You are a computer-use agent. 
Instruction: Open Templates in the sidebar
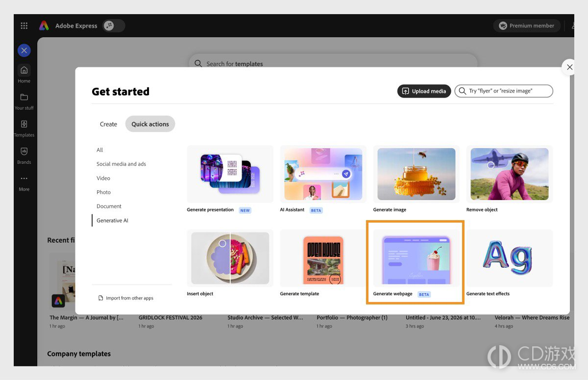point(24,128)
